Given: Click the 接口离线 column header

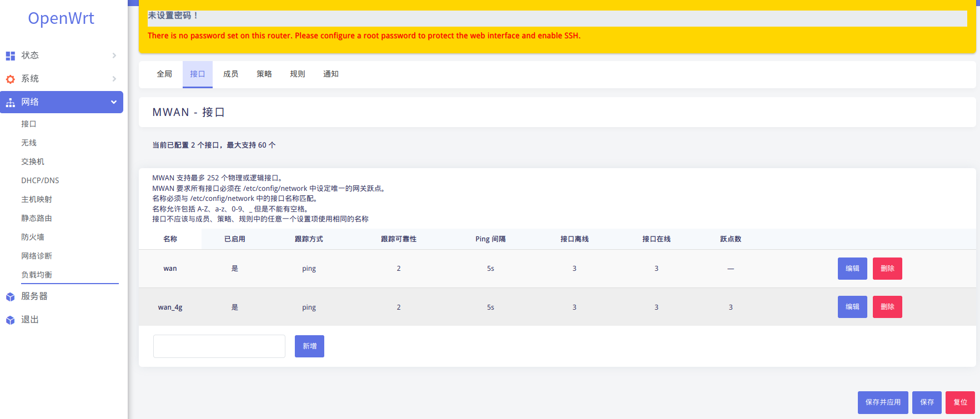Looking at the screenshot, I should click(x=574, y=239).
